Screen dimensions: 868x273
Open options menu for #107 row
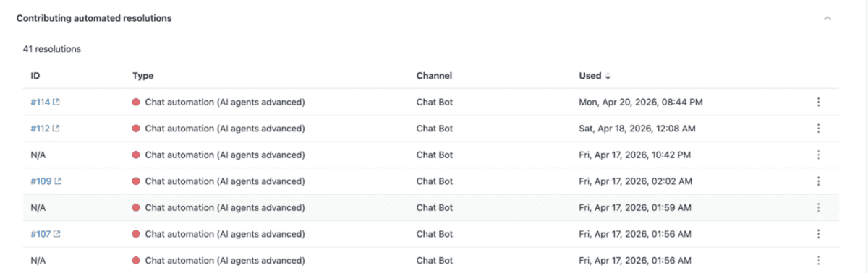click(x=818, y=234)
